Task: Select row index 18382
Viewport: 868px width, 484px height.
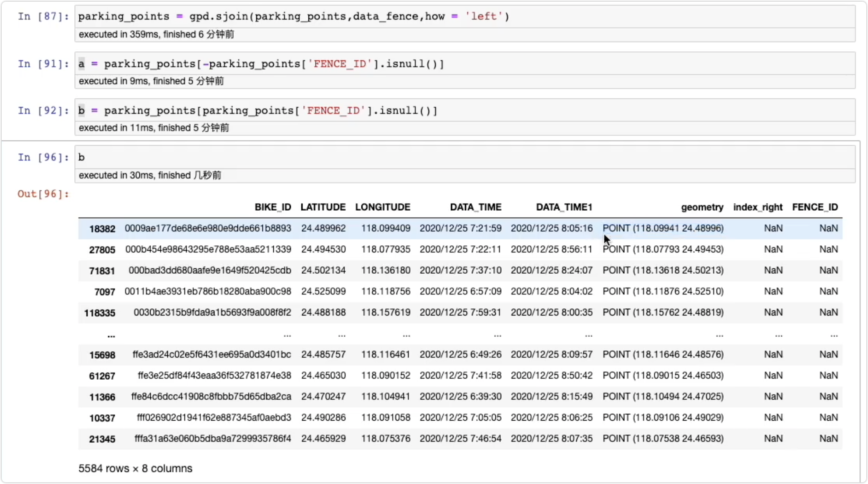Action: [x=102, y=229]
